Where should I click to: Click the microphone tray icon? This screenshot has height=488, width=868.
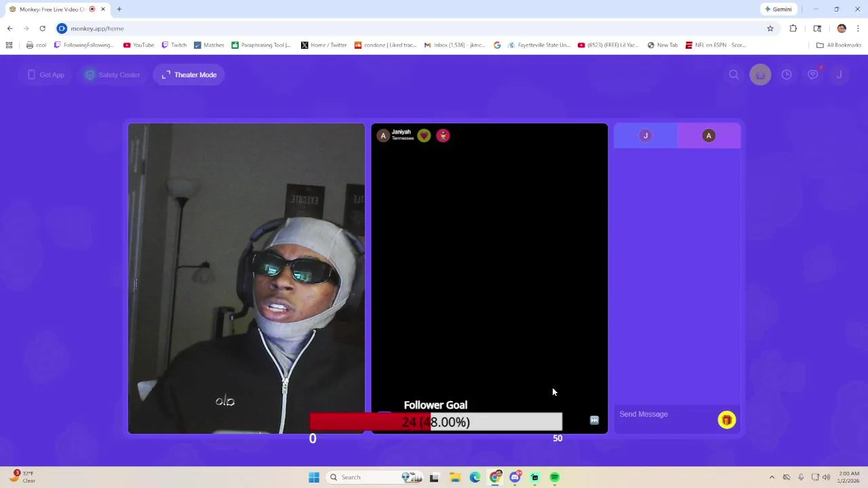coord(801,477)
